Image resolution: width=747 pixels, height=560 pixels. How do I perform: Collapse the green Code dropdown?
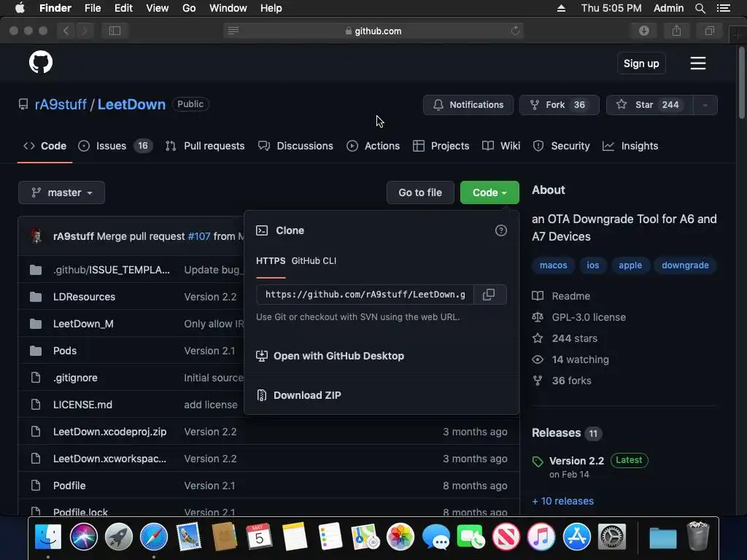[489, 192]
